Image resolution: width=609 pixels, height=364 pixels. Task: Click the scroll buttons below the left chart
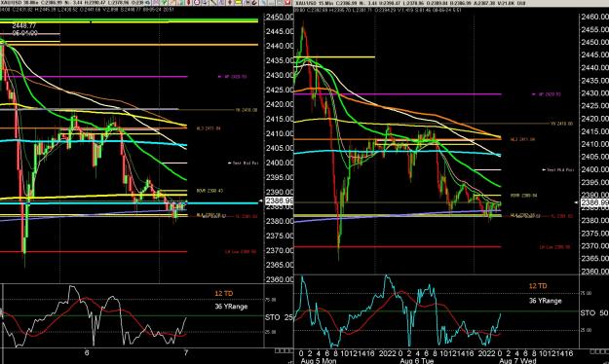tap(284, 350)
